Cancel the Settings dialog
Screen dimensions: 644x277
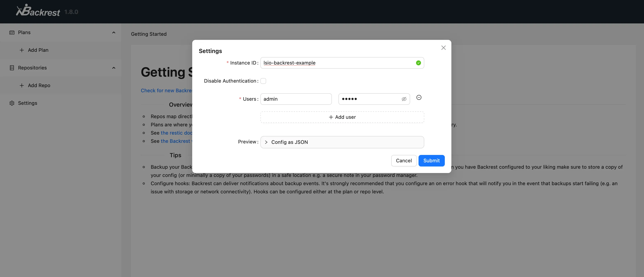click(x=404, y=161)
